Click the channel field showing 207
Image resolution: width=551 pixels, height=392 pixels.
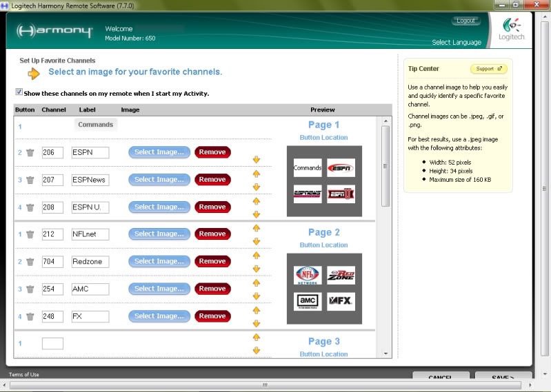pos(52,180)
